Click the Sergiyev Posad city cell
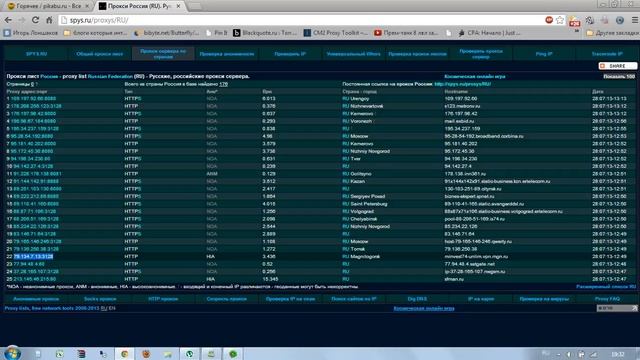The width and height of the screenshot is (640, 360). coord(367,196)
